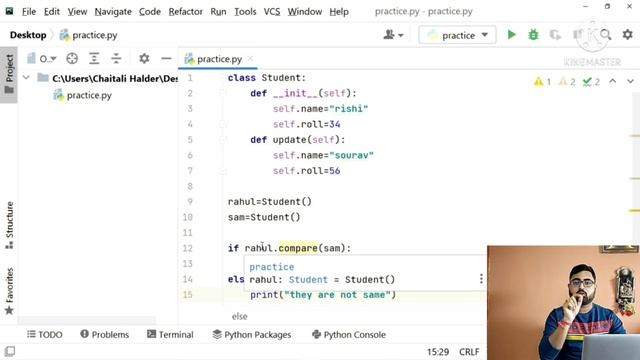The height and width of the screenshot is (360, 640).
Task: Open more options in the quick documentation popup
Action: point(481,279)
